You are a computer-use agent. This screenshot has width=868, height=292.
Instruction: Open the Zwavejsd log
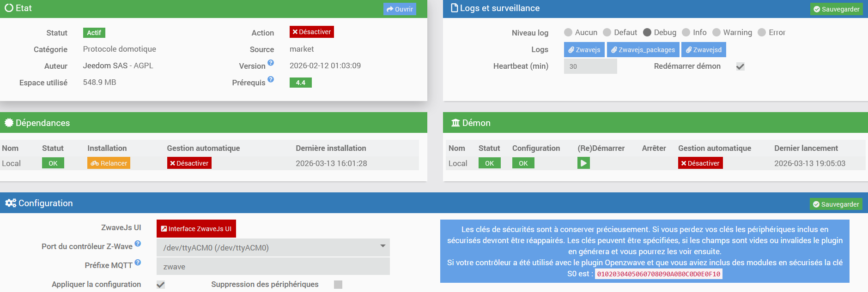[704, 50]
